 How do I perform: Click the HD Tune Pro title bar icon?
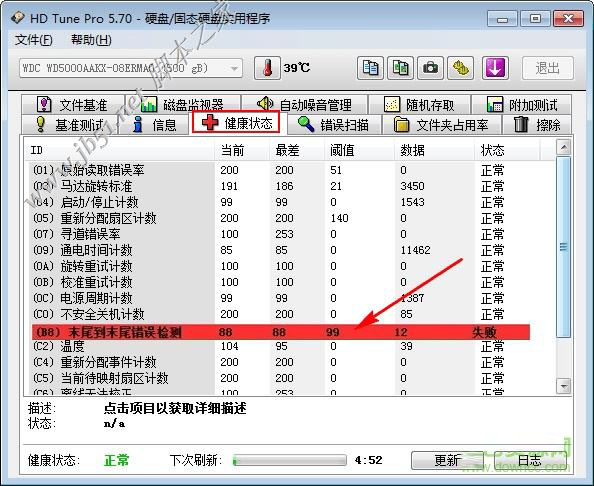[18, 17]
